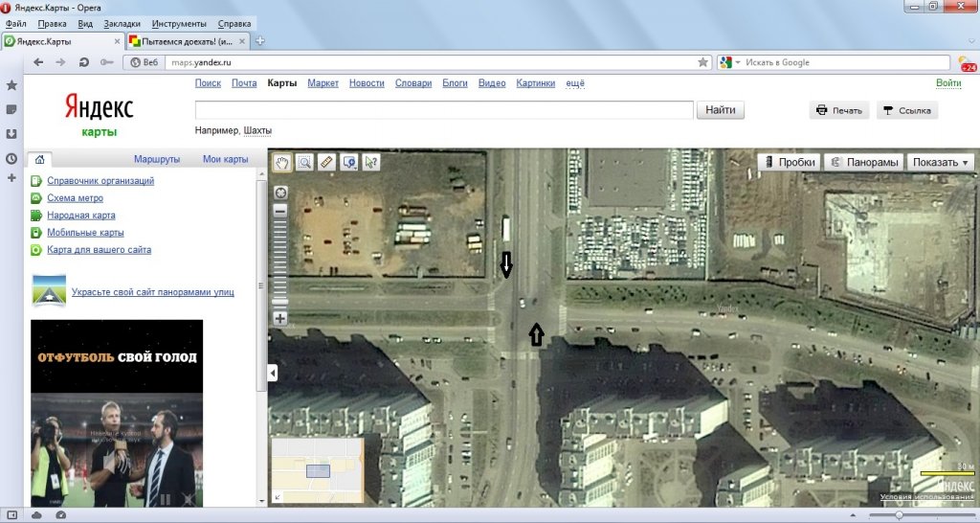Screen dimensions: 980x523
Task: Open the Картинки link
Action: [536, 83]
